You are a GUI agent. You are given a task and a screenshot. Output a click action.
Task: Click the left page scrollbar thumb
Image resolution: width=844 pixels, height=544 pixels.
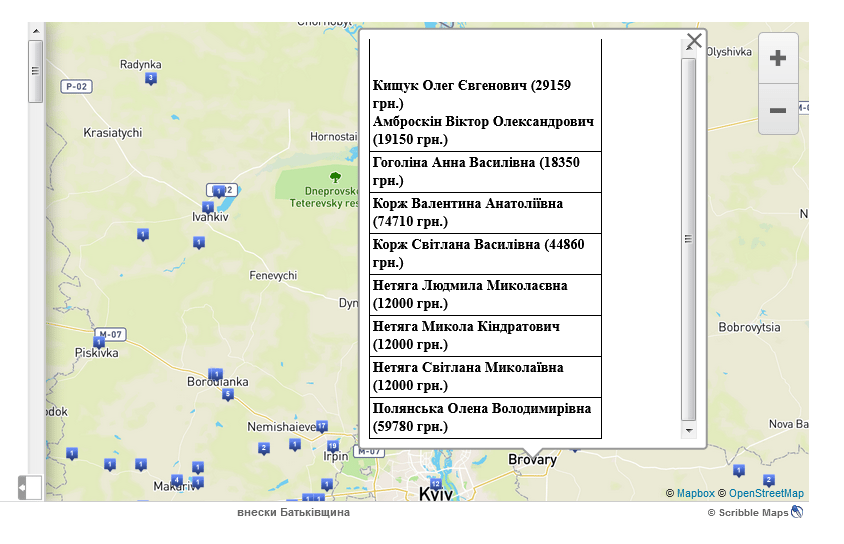36,71
